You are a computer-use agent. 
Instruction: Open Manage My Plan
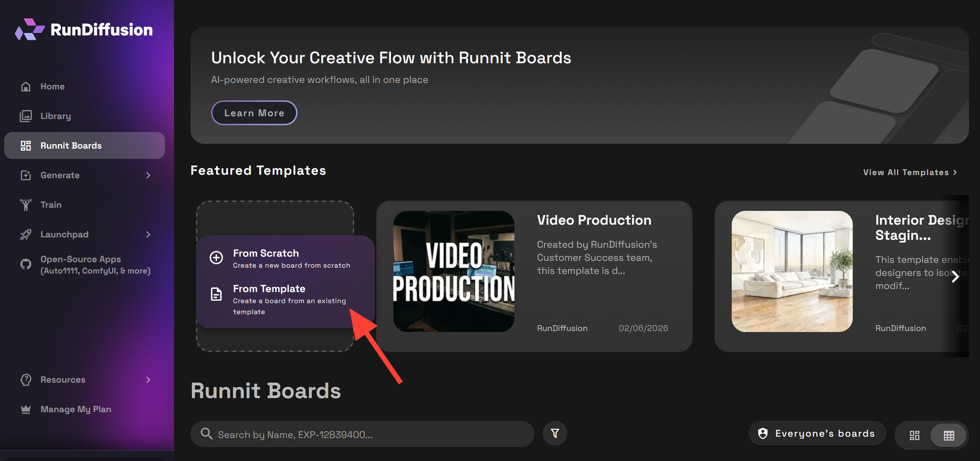point(84,409)
